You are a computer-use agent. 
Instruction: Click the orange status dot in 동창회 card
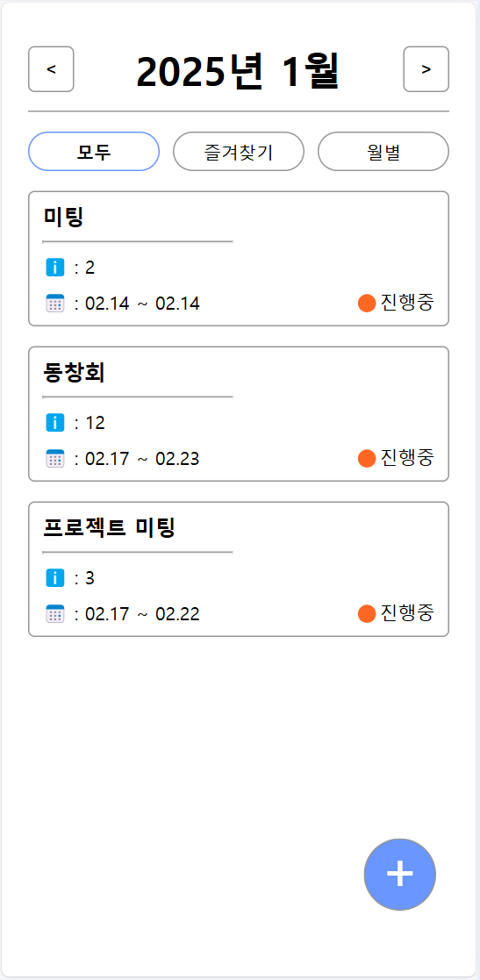367,458
